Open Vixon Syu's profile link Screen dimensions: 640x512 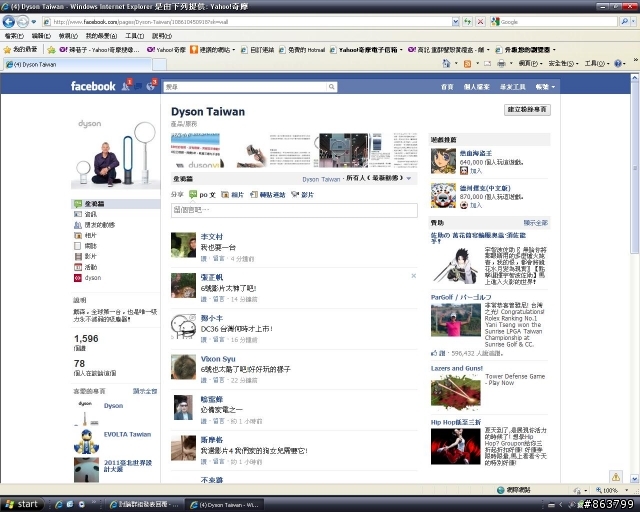click(218, 358)
